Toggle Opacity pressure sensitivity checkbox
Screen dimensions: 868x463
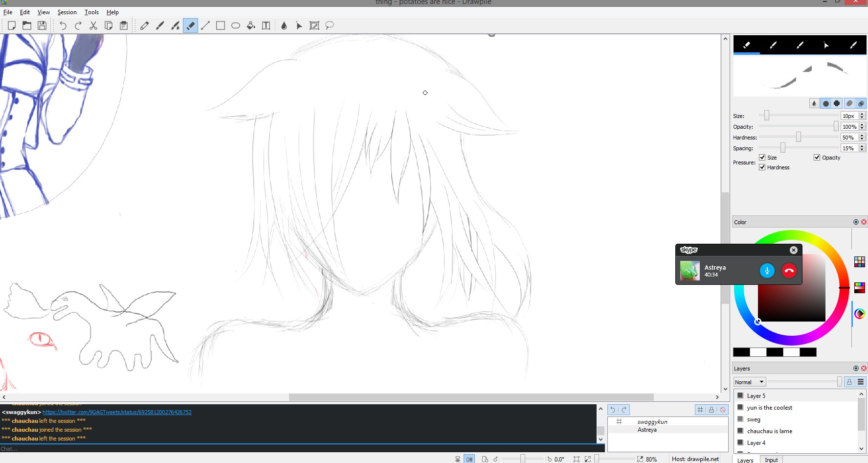click(x=817, y=157)
